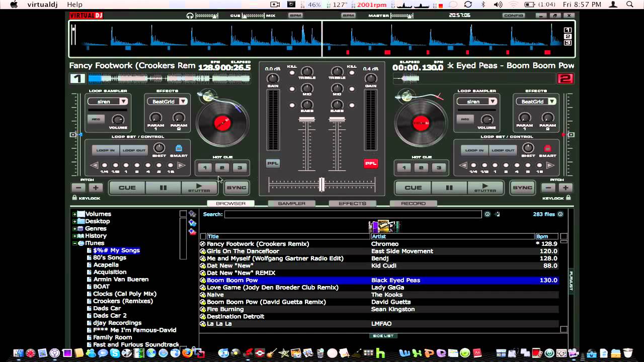Viewport: 644px width, 362px height.
Task: Set deck 1 loop length to 4 beats
Action: (148, 165)
